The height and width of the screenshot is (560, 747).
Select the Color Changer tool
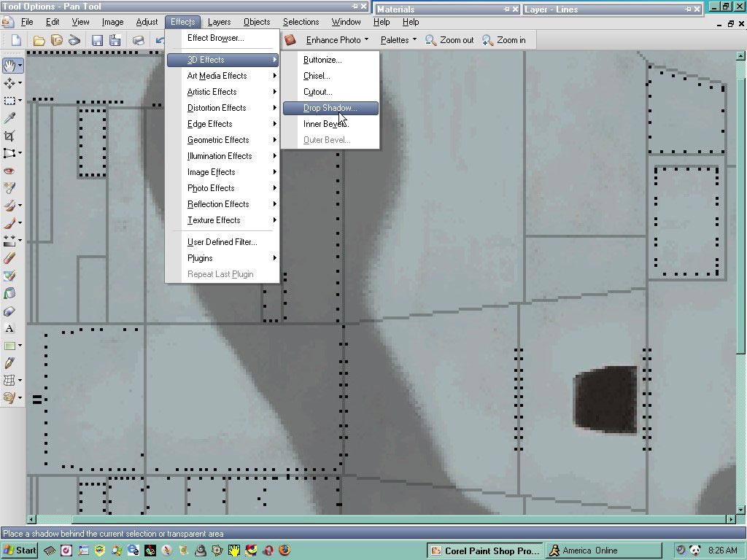click(x=9, y=311)
